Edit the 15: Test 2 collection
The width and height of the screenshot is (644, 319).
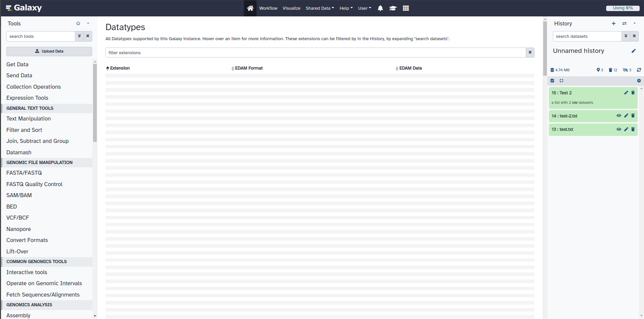click(626, 93)
